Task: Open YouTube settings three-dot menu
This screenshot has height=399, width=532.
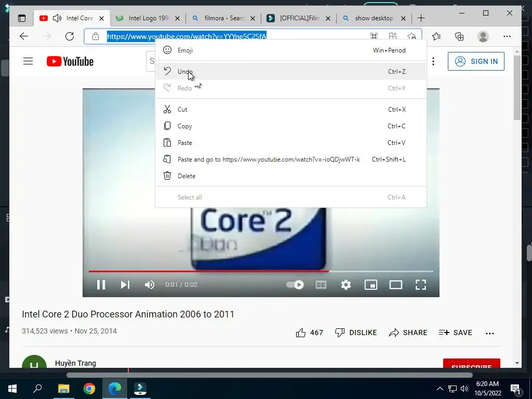Action: click(x=433, y=61)
